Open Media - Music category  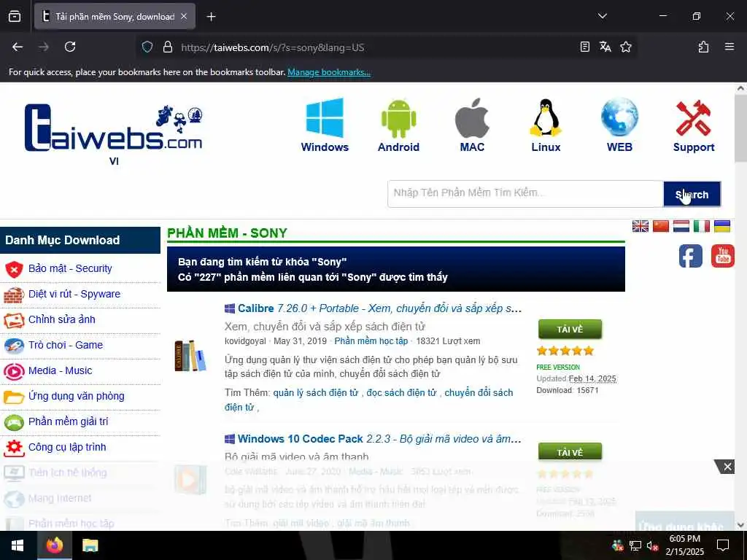(x=60, y=370)
